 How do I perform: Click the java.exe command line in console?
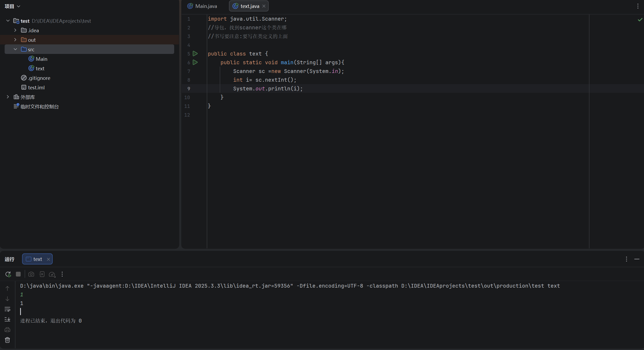(290, 286)
